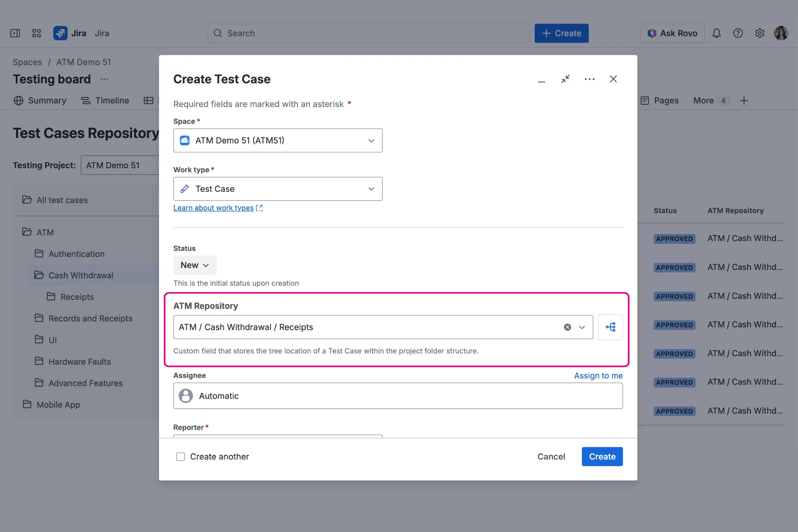Open the app switcher grid icon

pyautogui.click(x=36, y=33)
